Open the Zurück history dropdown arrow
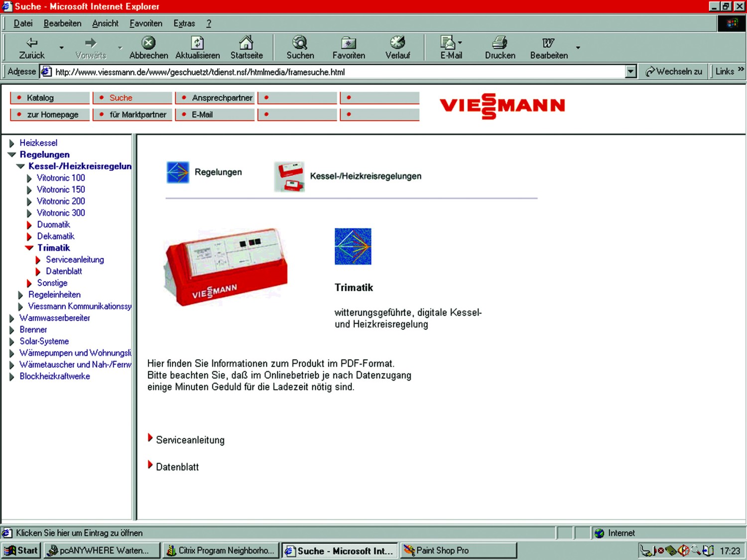Image resolution: width=747 pixels, height=560 pixels. (62, 48)
